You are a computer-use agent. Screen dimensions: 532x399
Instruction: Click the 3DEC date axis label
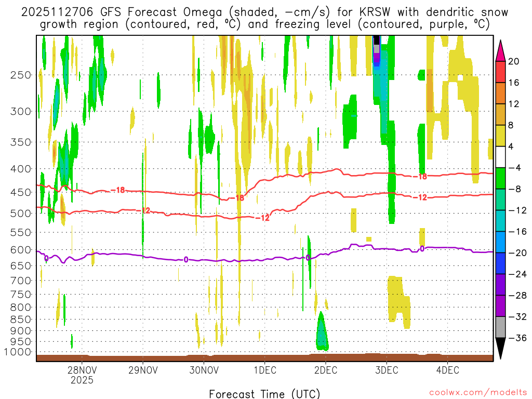click(387, 370)
